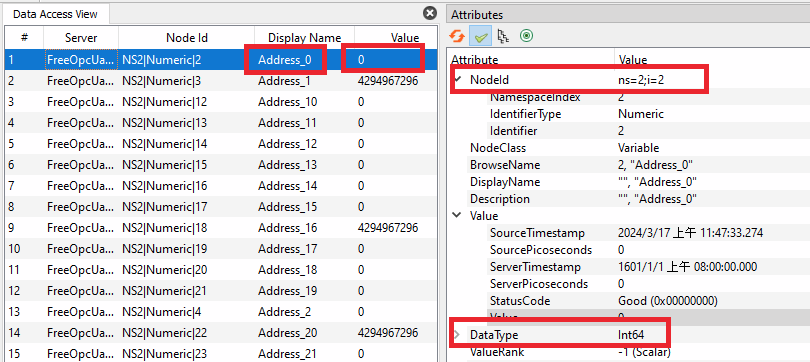The image size is (810, 362).
Task: Select the Address_20 display name
Action: click(x=288, y=333)
